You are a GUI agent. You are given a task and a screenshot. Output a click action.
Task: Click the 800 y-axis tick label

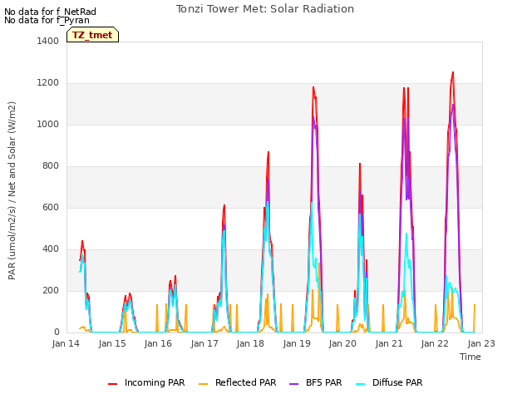coord(51,166)
